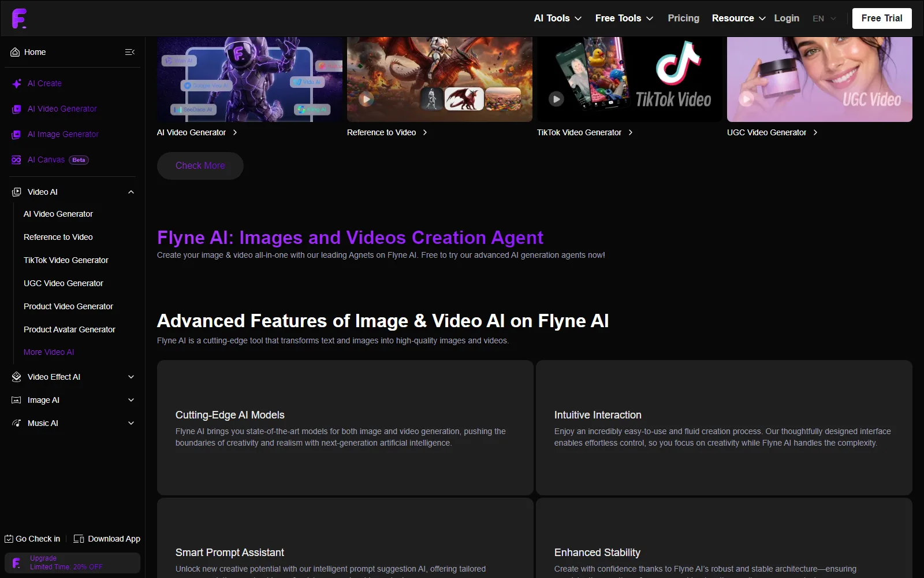The width and height of the screenshot is (924, 578).
Task: Click the Check More button
Action: (200, 166)
